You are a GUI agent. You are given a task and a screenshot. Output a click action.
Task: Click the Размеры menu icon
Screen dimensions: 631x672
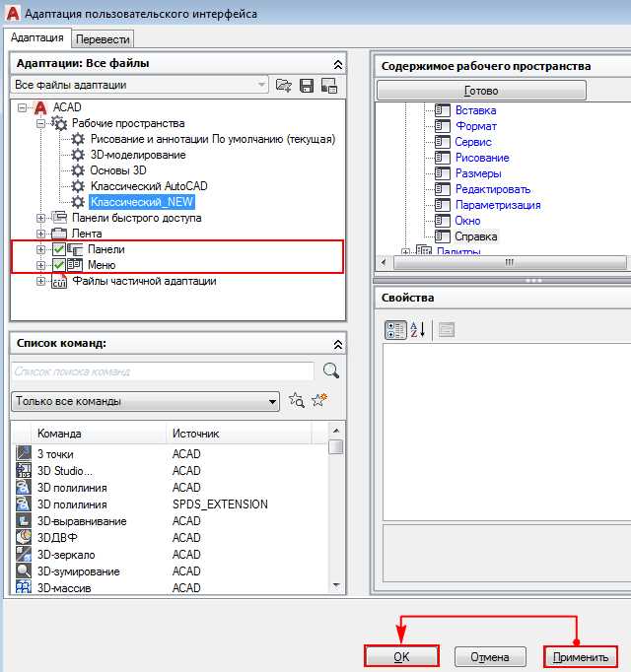[x=443, y=173]
